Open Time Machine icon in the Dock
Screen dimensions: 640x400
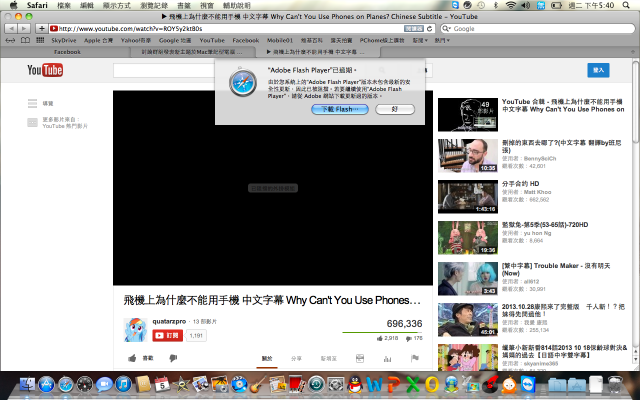coord(316,384)
